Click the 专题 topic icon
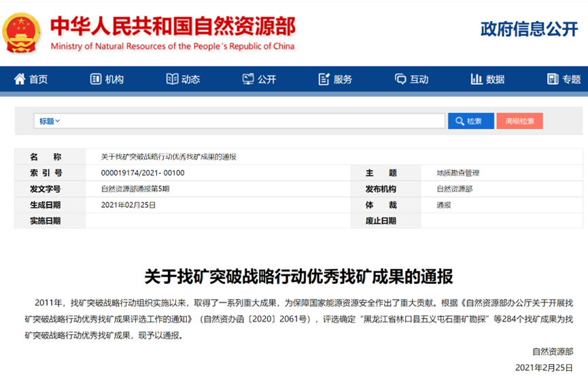588x379 pixels. click(x=553, y=79)
